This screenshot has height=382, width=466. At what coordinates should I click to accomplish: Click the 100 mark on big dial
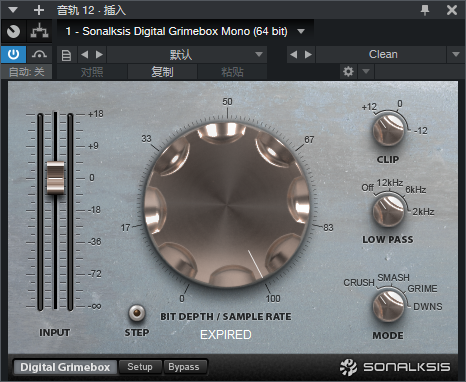click(273, 299)
